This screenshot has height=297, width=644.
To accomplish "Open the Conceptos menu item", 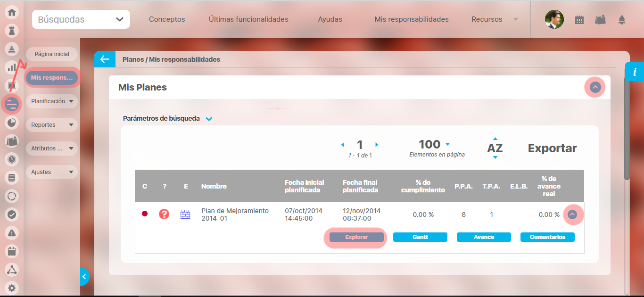I will click(x=167, y=19).
